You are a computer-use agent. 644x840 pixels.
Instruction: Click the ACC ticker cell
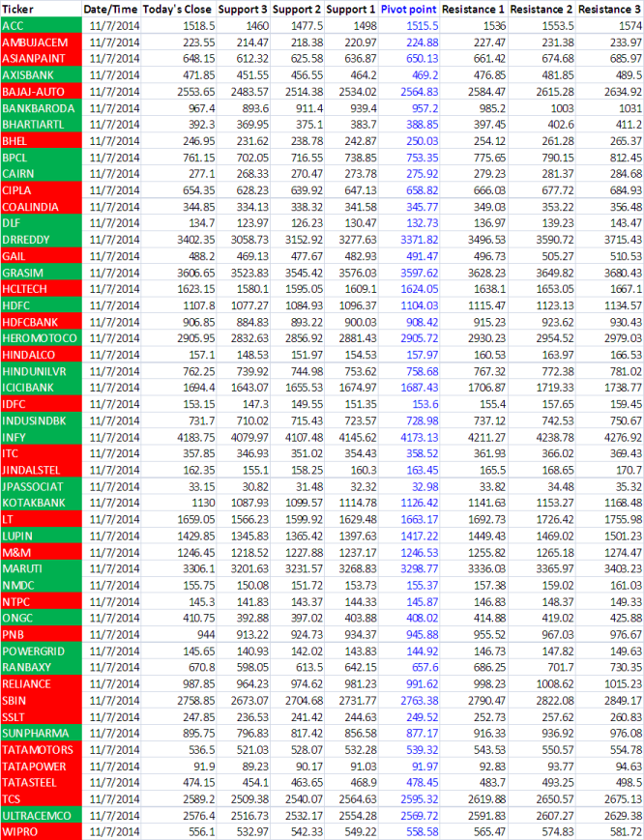42,26
